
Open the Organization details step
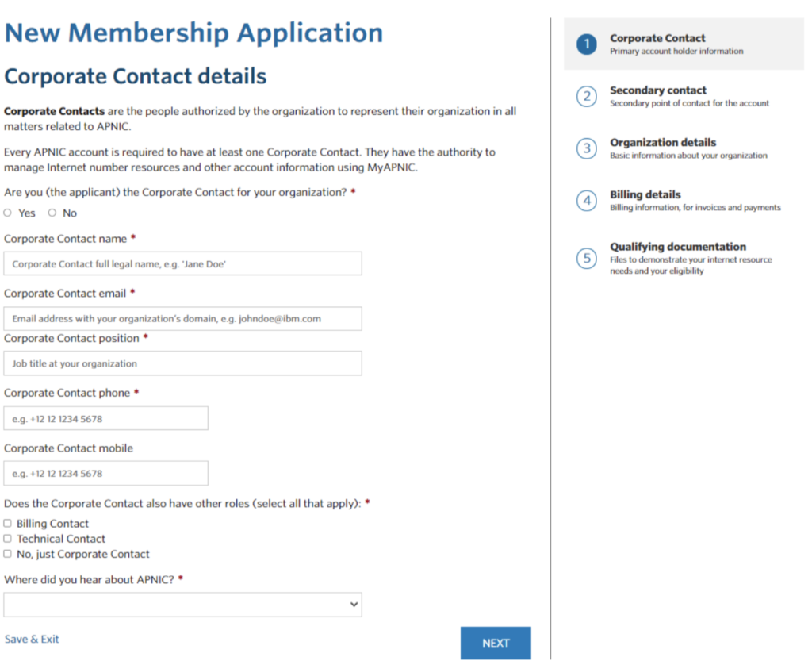point(662,143)
